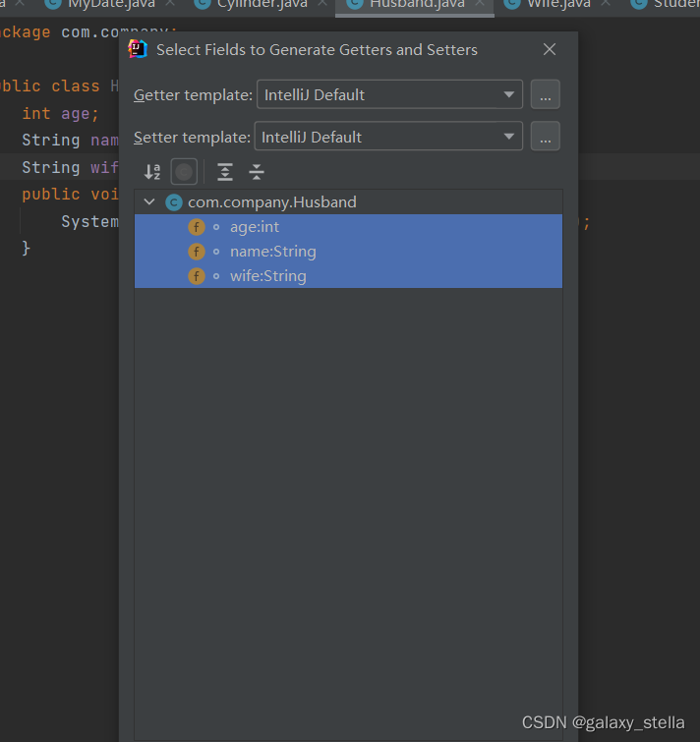Click the closing brace line in editor
Screen dimensions: 700x742
click(26, 248)
